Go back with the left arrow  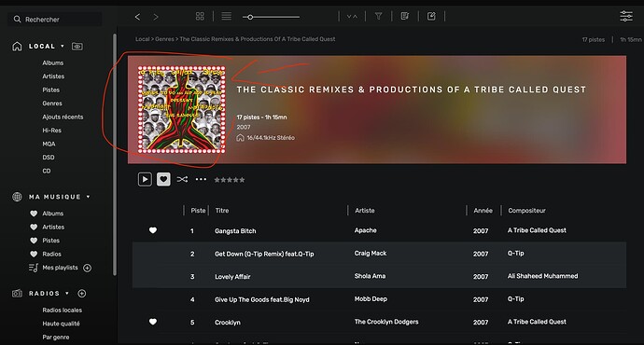pyautogui.click(x=137, y=17)
